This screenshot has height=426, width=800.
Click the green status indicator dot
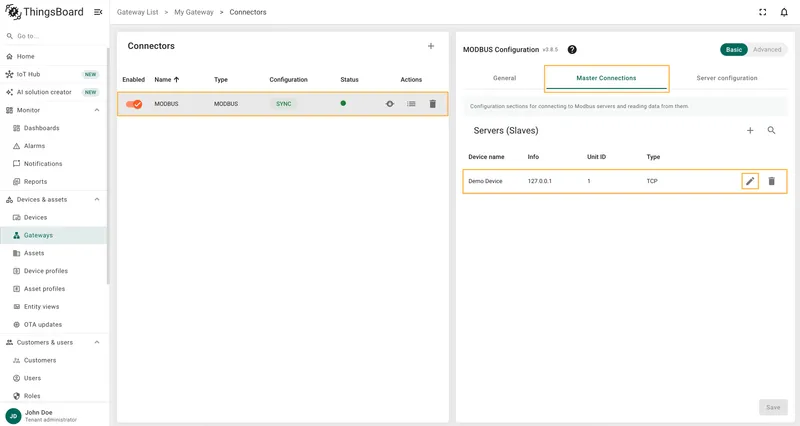coord(343,103)
